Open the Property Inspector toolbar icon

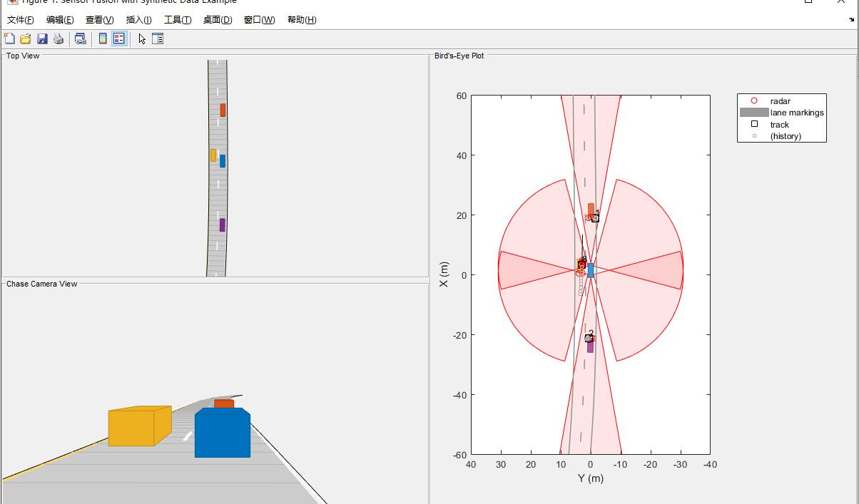[158, 39]
